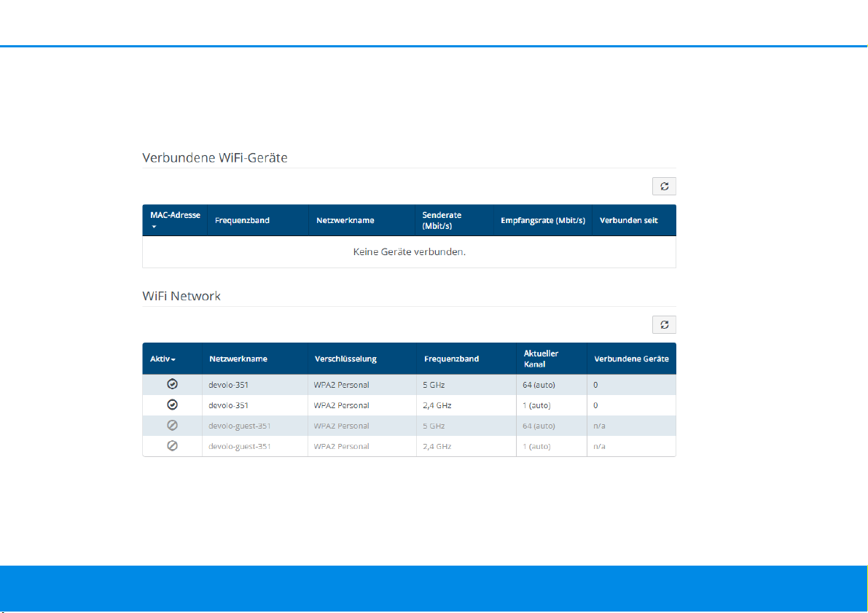868x613 pixels.
Task: Sort by Verschlüsselung column header
Action: pyautogui.click(x=345, y=359)
